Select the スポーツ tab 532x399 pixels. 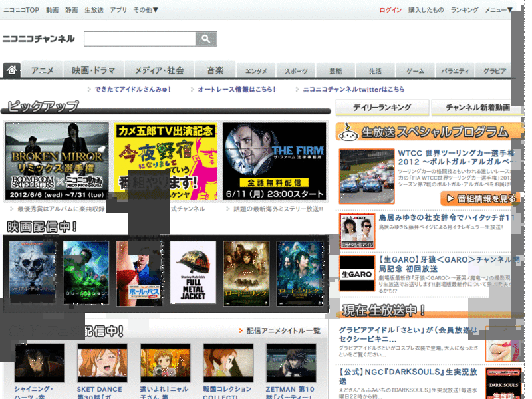point(296,71)
